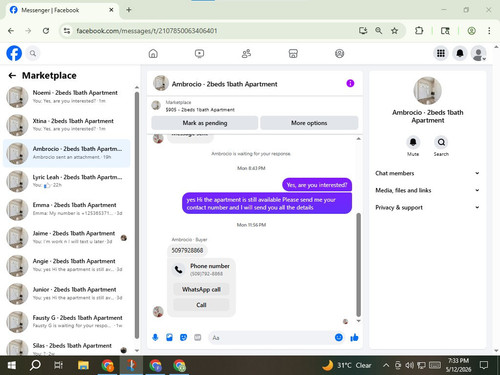Image resolution: width=500 pixels, height=375 pixels.
Task: Click the Facebook logo
Action: pos(14,53)
